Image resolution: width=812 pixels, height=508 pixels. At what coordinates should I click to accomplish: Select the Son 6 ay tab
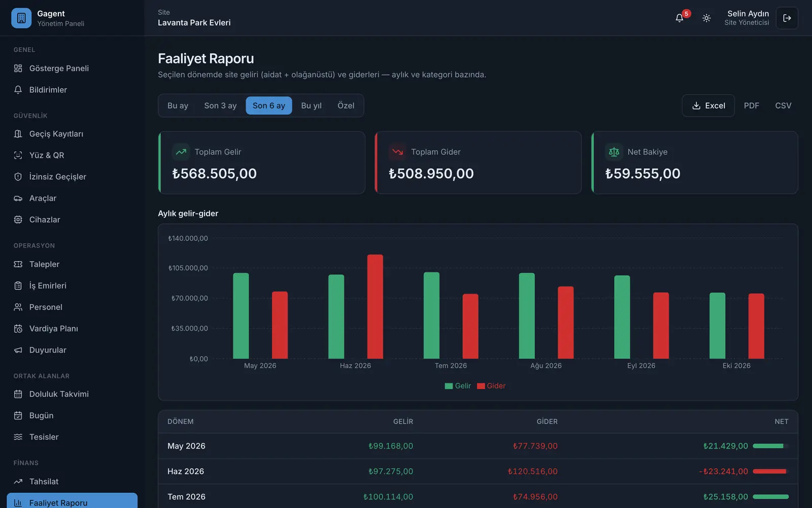click(x=269, y=106)
